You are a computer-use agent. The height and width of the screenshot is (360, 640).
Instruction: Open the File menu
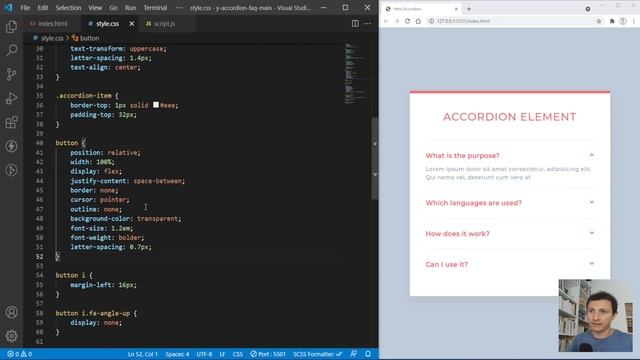tap(25, 7)
